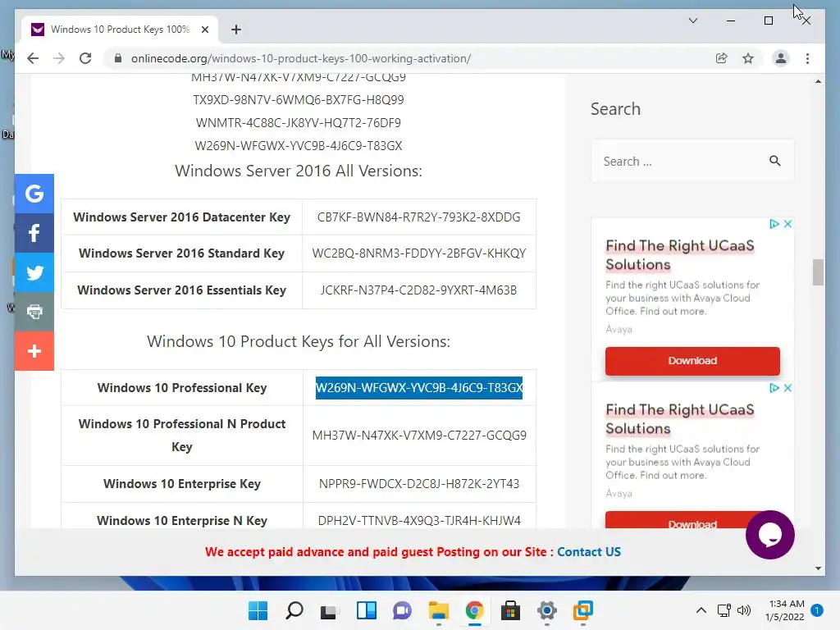Click the share page icon in address bar

point(722,58)
